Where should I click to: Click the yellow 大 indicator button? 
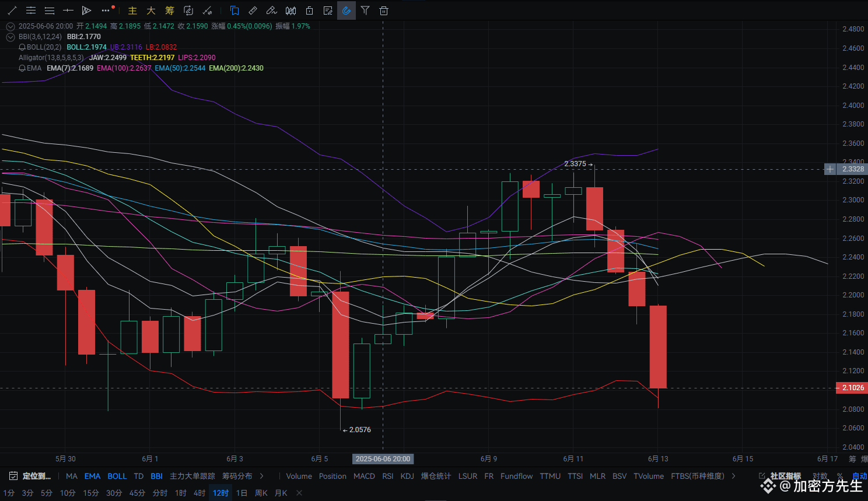(151, 10)
